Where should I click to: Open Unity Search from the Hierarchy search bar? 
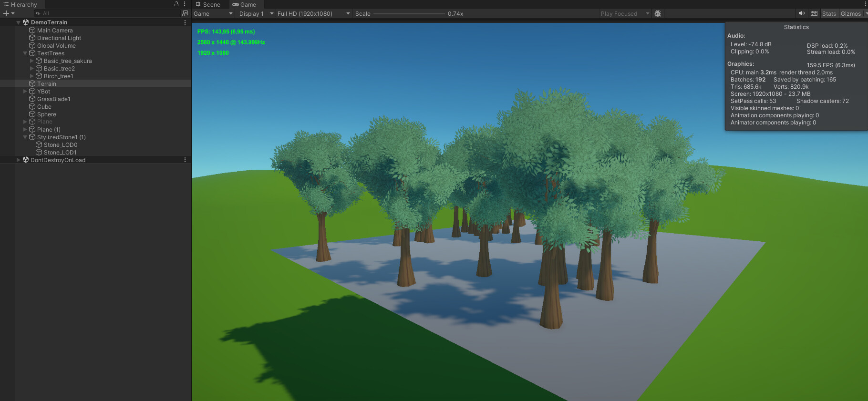185,13
